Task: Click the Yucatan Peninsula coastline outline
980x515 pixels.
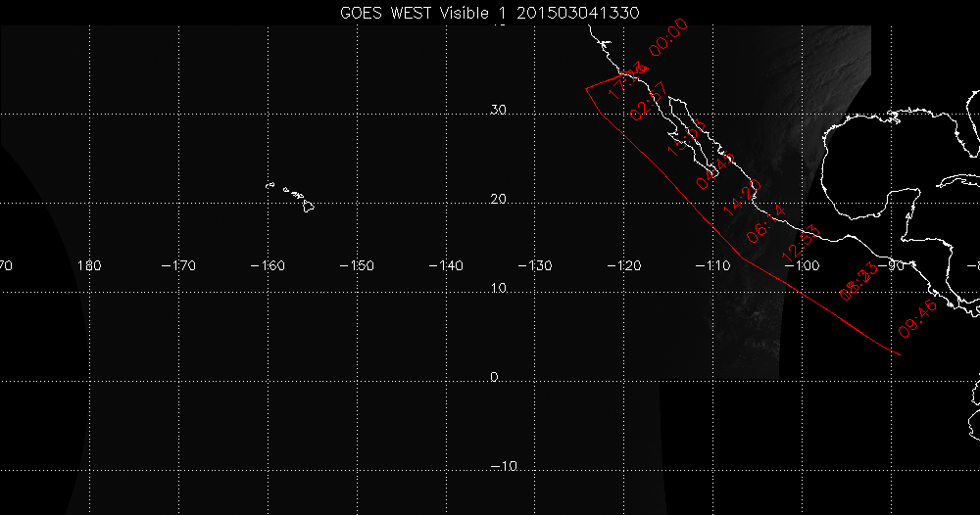Action: [902, 208]
